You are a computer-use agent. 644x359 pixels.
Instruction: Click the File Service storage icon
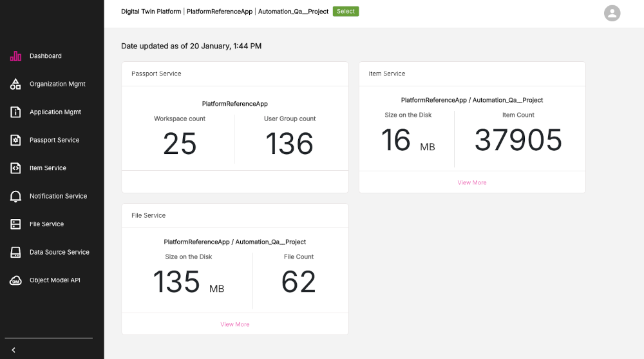pyautogui.click(x=16, y=224)
